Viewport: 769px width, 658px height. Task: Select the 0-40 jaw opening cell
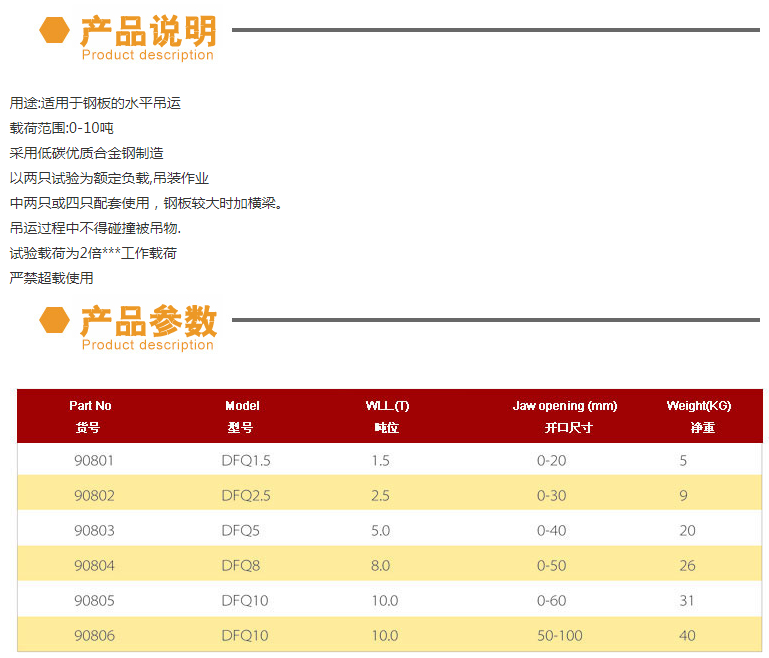click(x=551, y=531)
